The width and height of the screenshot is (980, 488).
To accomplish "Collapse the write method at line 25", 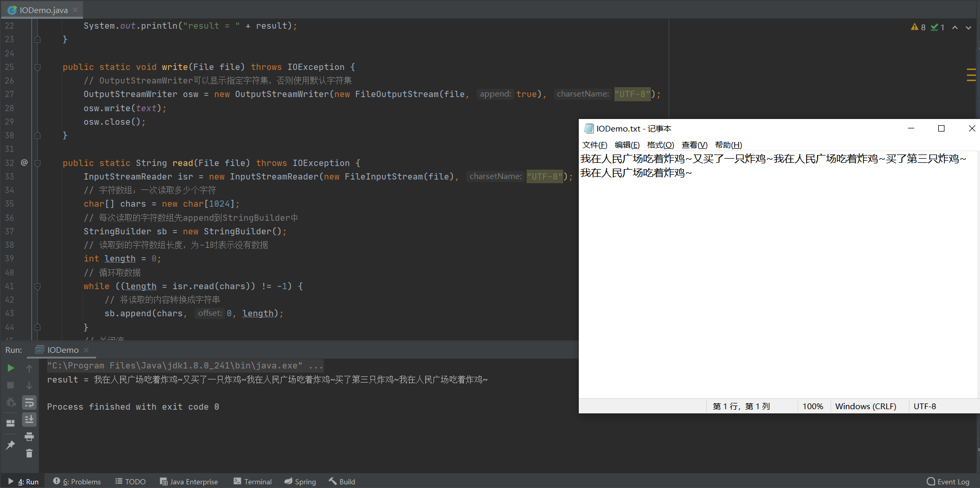I will click(x=38, y=67).
